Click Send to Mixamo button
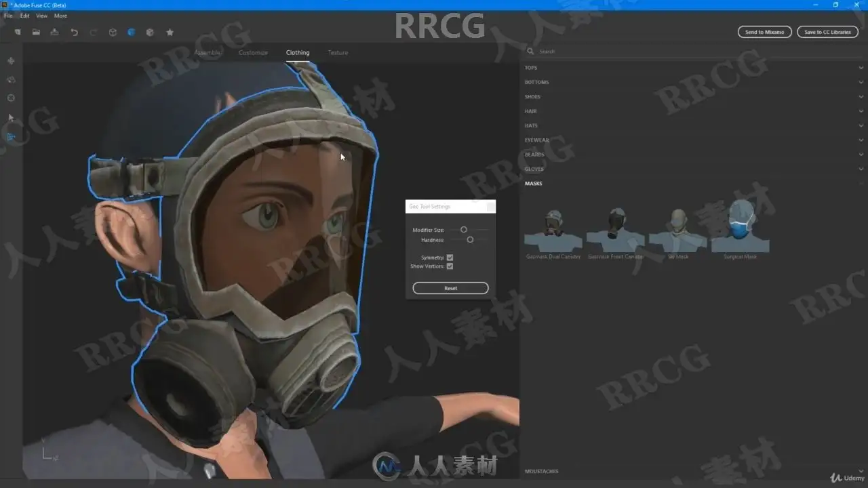This screenshot has height=488, width=868. pyautogui.click(x=764, y=32)
